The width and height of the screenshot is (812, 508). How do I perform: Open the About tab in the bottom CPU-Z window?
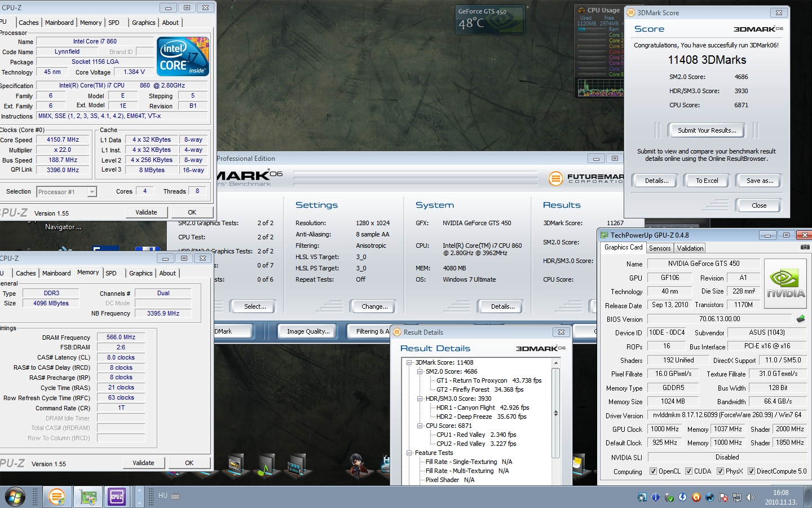tap(167, 273)
